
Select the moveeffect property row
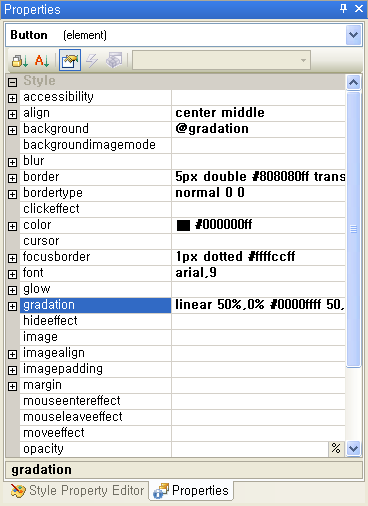pos(183,433)
